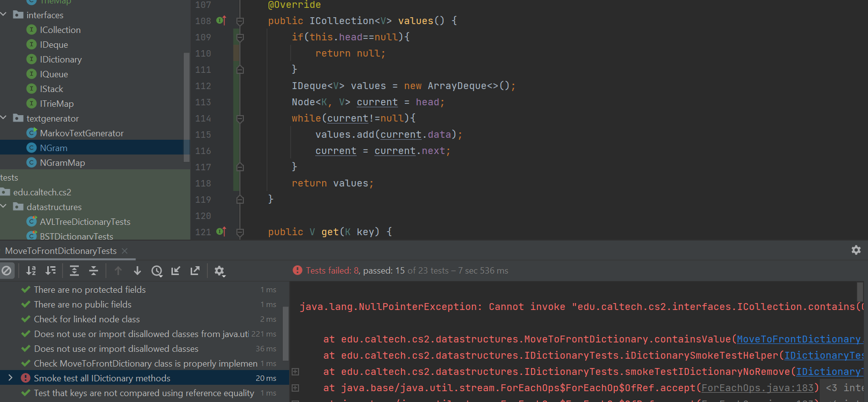The image size is (868, 402).
Task: Click the sort by duration icon
Action: (50, 271)
